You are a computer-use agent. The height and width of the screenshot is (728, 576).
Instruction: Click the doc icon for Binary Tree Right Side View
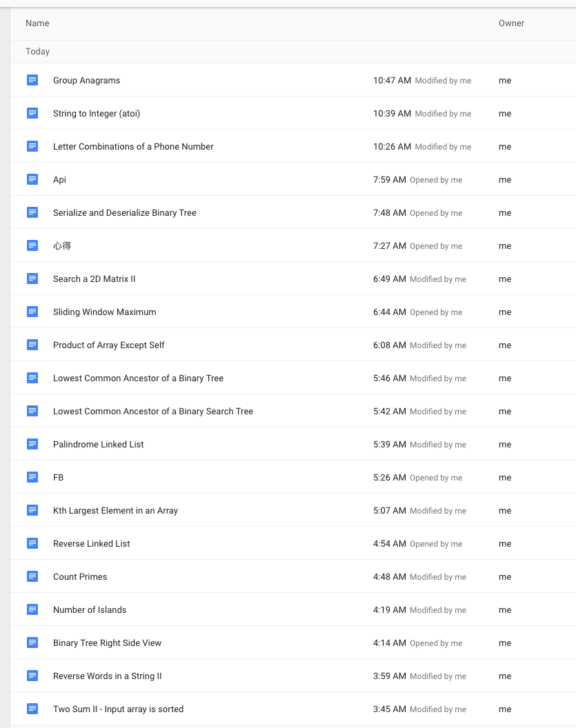click(x=32, y=643)
